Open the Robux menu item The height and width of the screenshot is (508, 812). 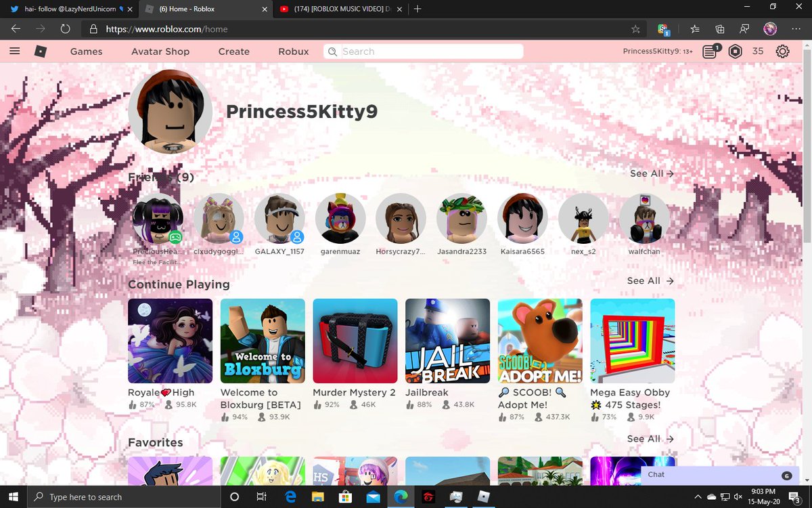294,51
